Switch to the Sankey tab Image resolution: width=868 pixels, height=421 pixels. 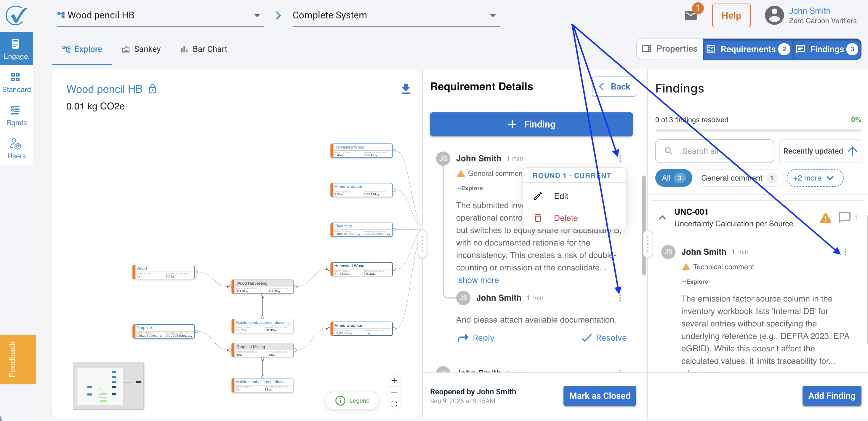tap(141, 49)
